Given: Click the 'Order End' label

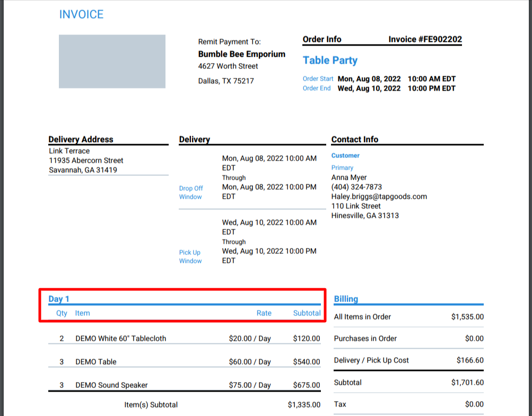Looking at the screenshot, I should 317,88.
